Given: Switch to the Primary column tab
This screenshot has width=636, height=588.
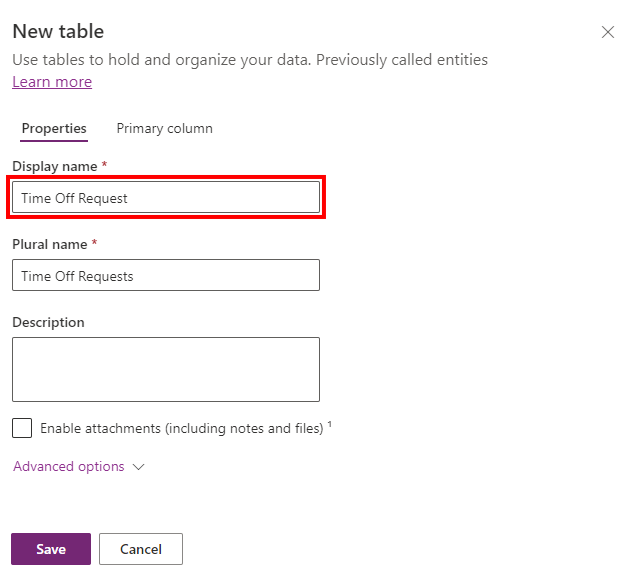Looking at the screenshot, I should (x=164, y=129).
